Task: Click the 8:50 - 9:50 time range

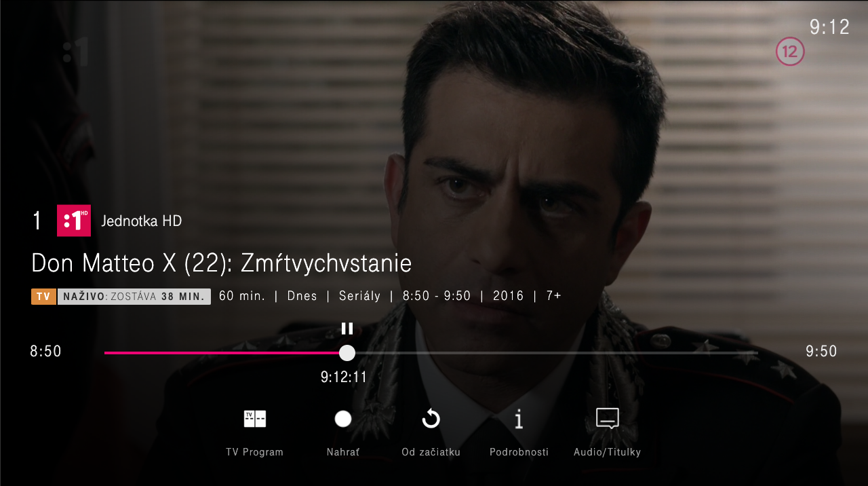Action: click(437, 297)
